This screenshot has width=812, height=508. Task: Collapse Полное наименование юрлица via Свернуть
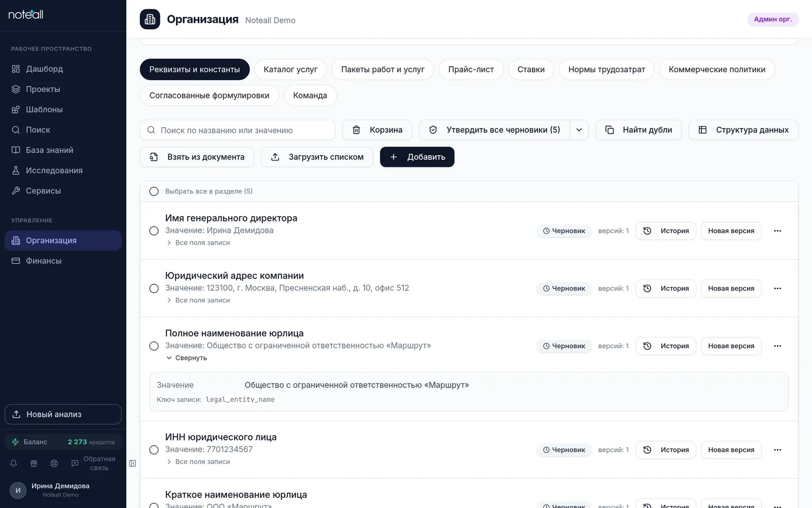[x=187, y=358]
